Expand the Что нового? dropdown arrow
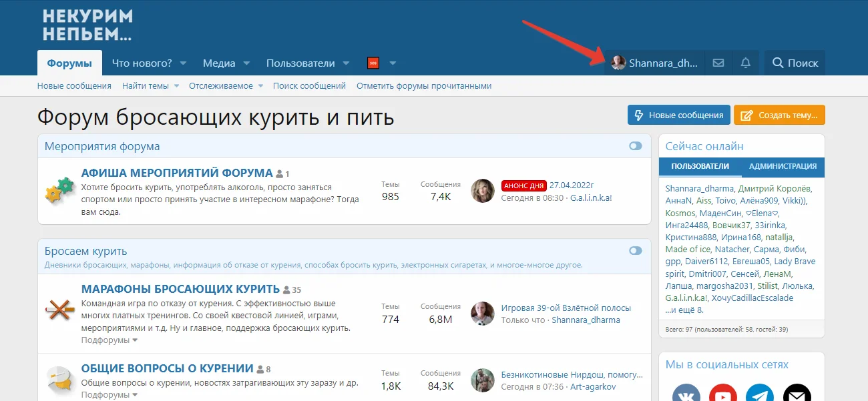 (x=184, y=63)
